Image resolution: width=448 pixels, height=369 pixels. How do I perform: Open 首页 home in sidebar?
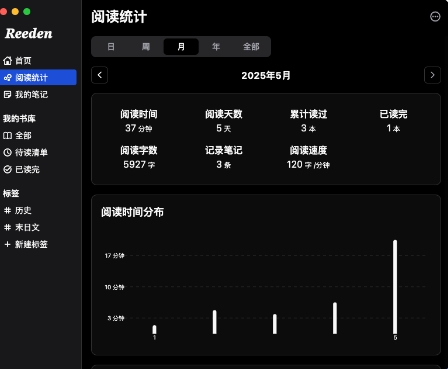(17, 61)
